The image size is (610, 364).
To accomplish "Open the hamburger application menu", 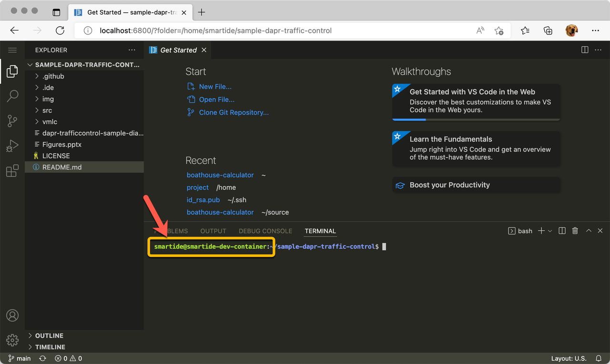I will click(12, 50).
